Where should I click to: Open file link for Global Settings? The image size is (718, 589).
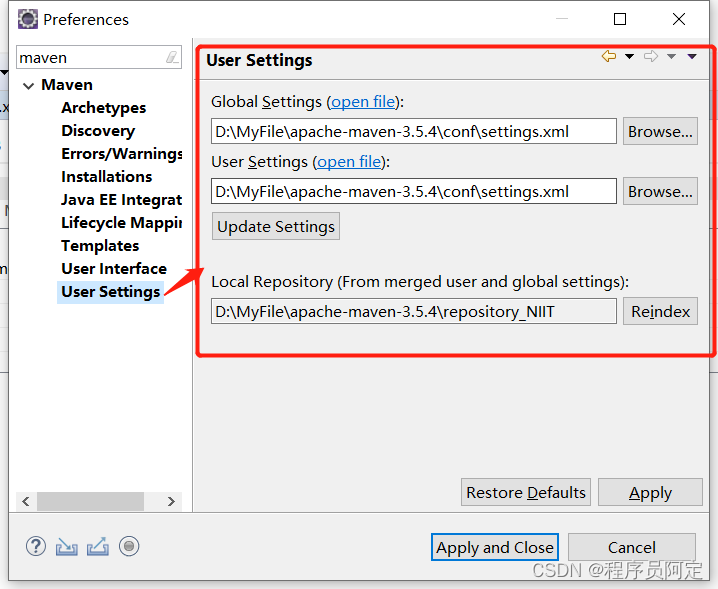point(363,102)
